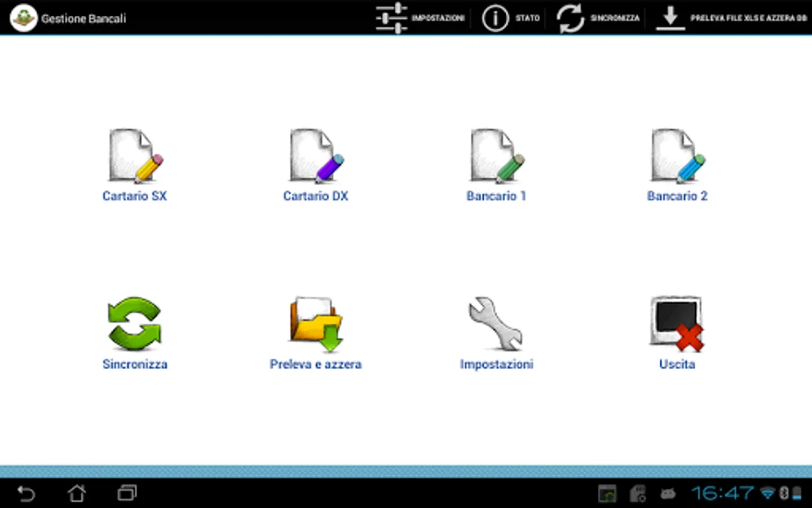Tap the Sincronizza refresh icon in action bar
This screenshot has width=812, height=508.
point(571,18)
